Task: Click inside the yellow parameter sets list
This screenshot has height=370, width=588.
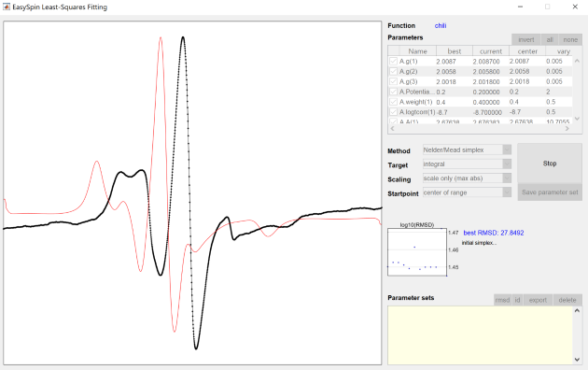Action: (x=480, y=335)
